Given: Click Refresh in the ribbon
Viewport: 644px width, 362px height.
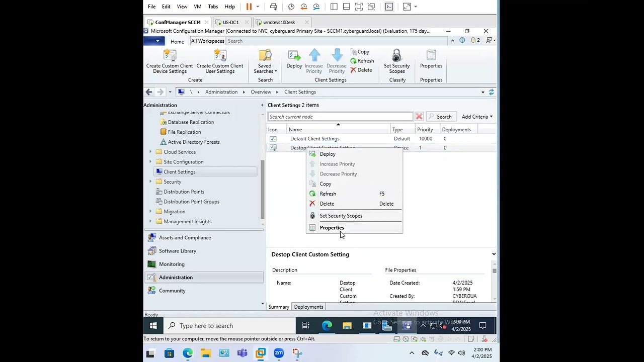Looking at the screenshot, I should pos(362,61).
